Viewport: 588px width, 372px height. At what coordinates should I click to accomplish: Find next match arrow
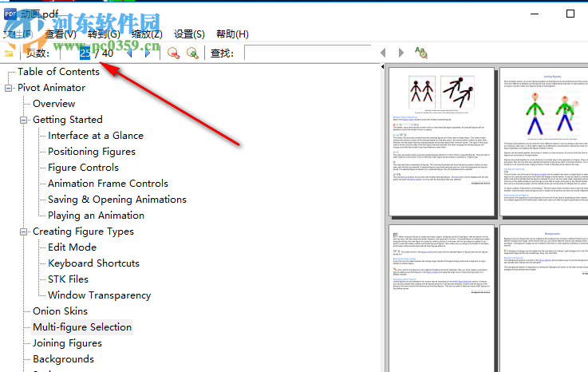coord(401,53)
